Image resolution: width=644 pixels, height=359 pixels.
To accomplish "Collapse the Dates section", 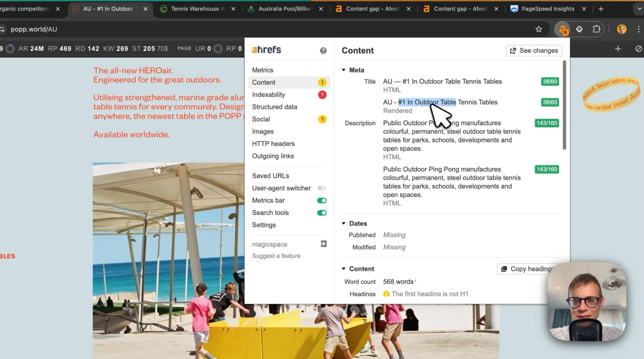I will (344, 224).
